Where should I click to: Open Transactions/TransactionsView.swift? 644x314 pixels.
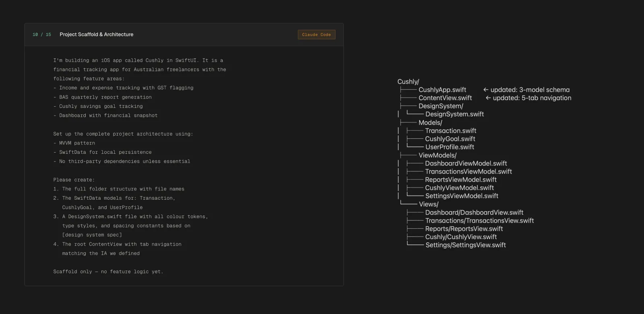[479, 221]
